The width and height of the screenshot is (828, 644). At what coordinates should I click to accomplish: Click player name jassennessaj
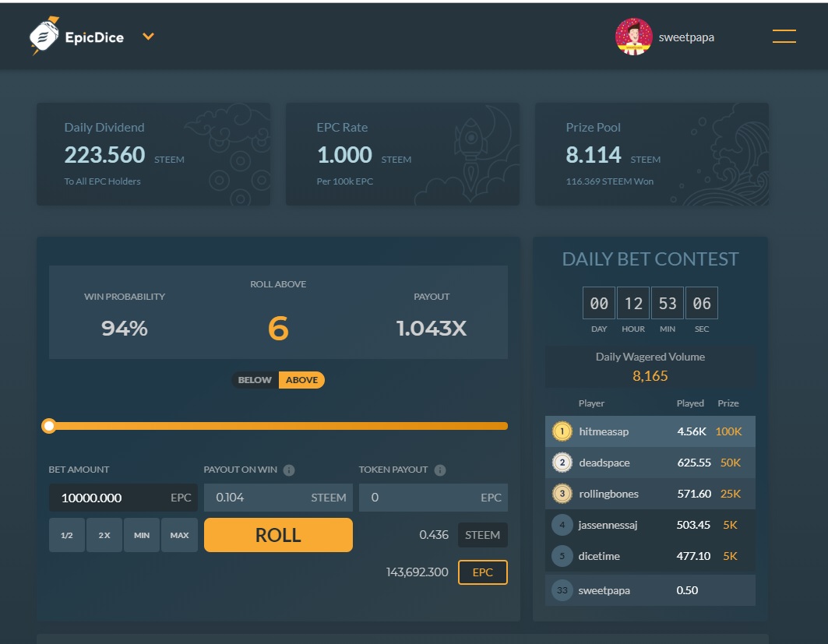tap(608, 525)
